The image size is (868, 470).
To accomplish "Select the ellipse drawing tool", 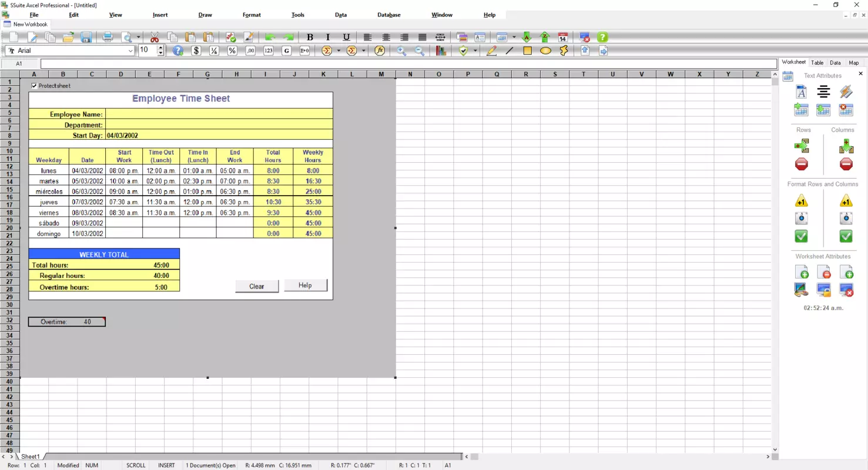I will pos(545,51).
